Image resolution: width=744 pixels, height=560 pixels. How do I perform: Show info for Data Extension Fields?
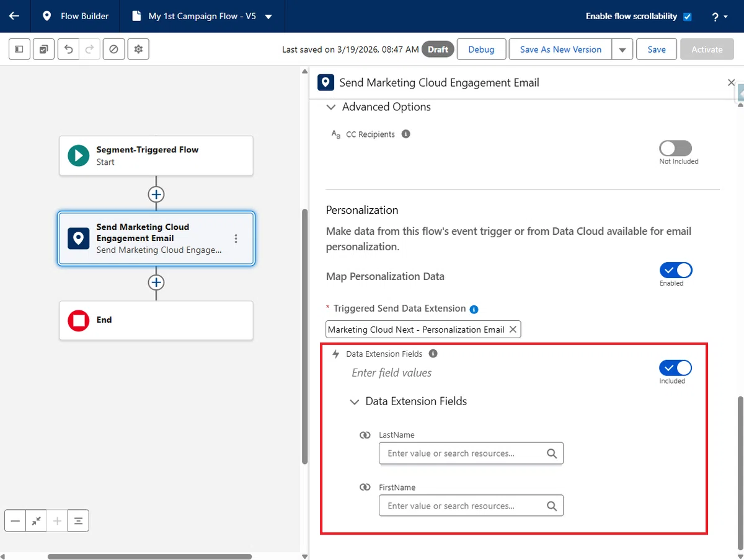pos(433,354)
